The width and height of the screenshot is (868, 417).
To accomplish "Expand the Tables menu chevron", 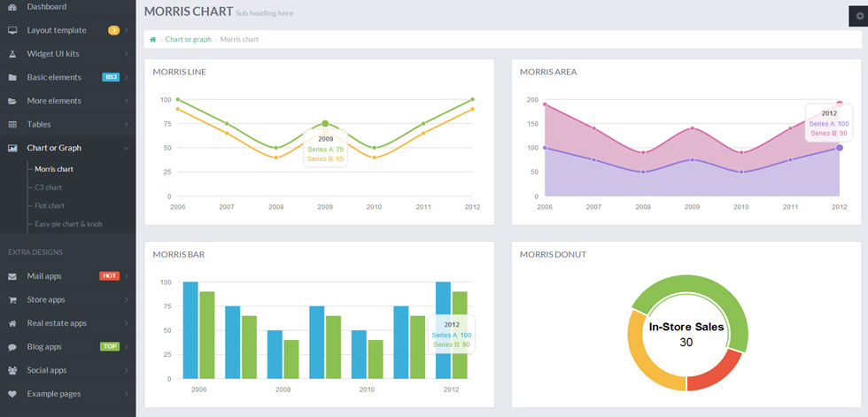I will tap(127, 125).
